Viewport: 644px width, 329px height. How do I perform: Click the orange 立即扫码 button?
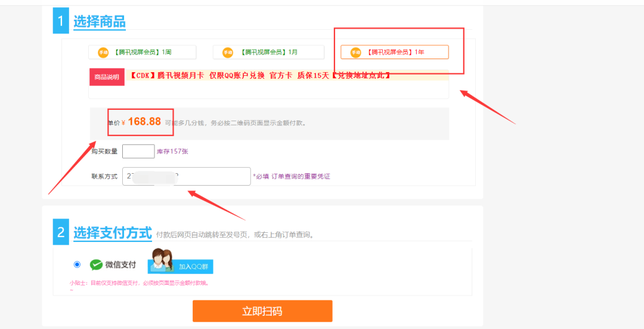[262, 311]
